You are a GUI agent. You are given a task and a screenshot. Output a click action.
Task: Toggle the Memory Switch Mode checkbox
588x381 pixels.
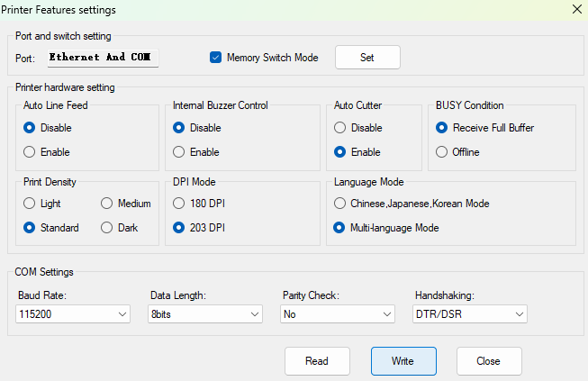coord(216,58)
